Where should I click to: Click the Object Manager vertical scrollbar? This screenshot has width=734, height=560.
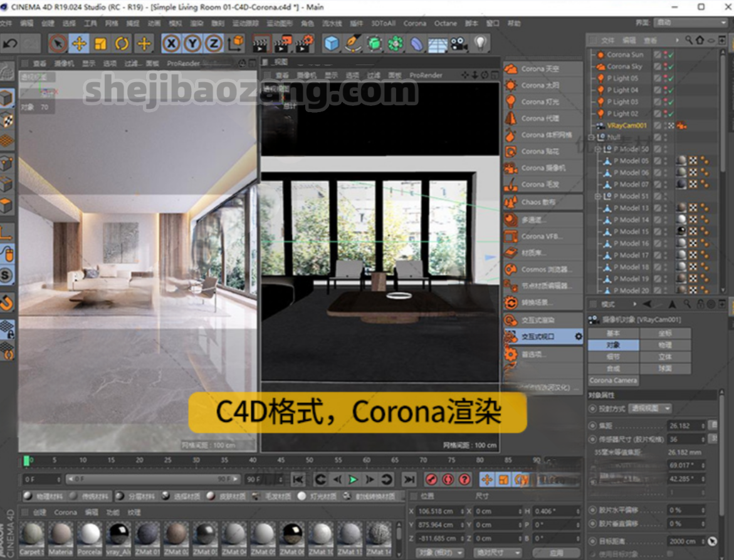[x=723, y=112]
